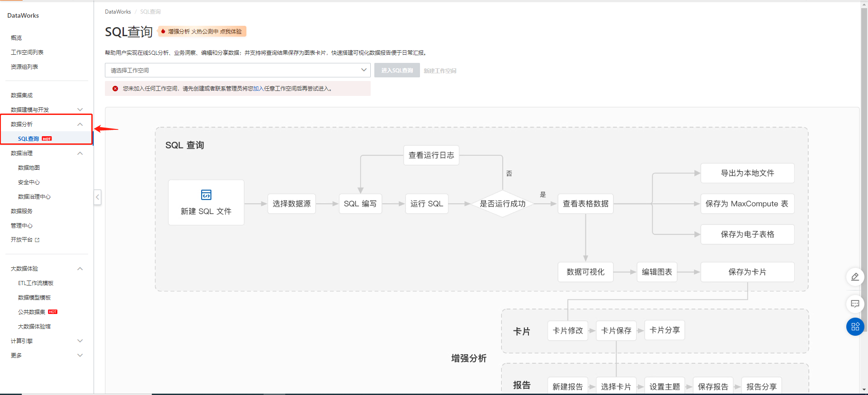Click the 新建报告 flowchart box
This screenshot has height=395, width=868.
point(568,386)
